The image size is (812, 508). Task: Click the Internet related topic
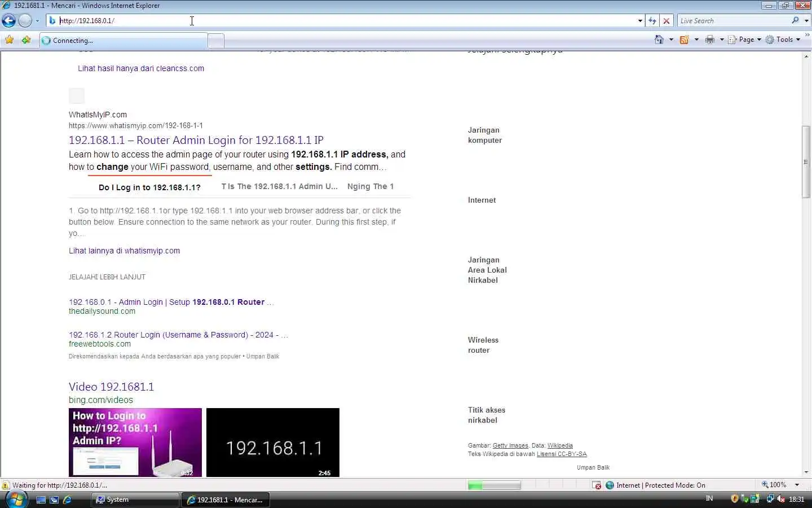point(482,200)
